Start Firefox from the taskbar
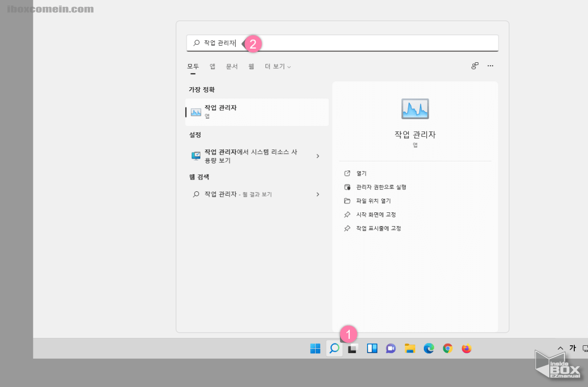The image size is (588, 387). point(466,348)
